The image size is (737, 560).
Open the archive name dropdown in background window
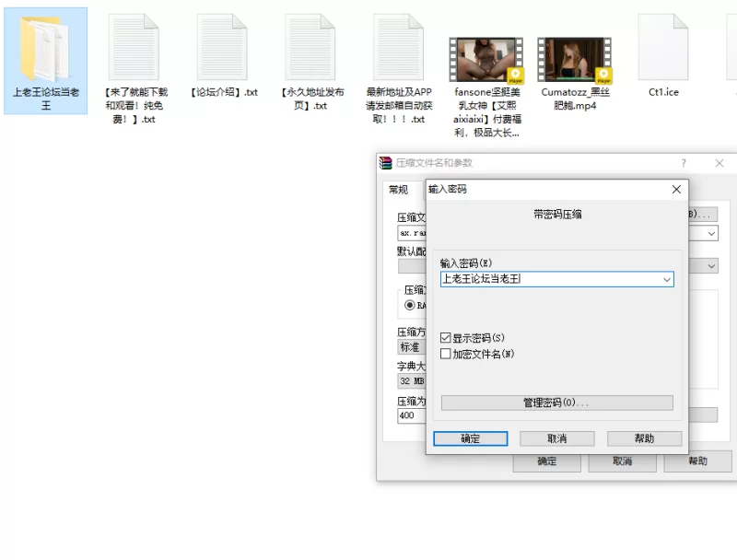711,234
